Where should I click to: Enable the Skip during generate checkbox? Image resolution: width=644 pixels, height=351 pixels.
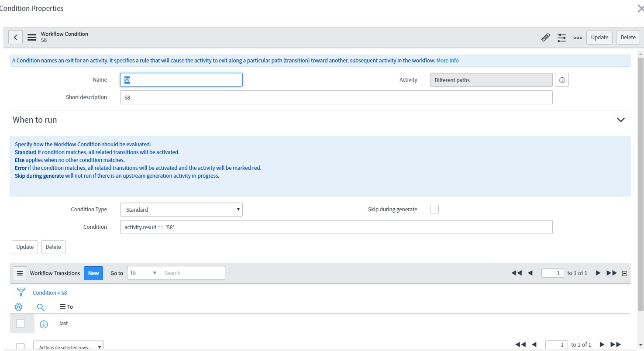pyautogui.click(x=434, y=210)
